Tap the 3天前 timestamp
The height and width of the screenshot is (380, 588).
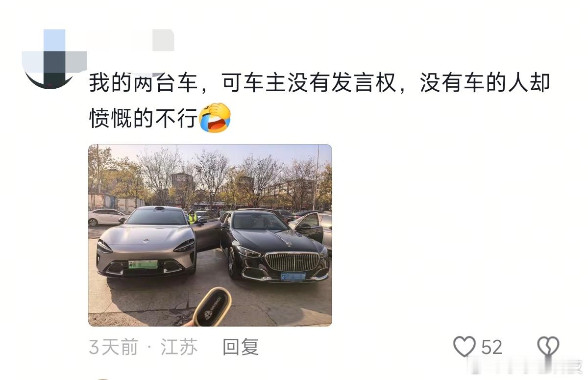(x=113, y=347)
